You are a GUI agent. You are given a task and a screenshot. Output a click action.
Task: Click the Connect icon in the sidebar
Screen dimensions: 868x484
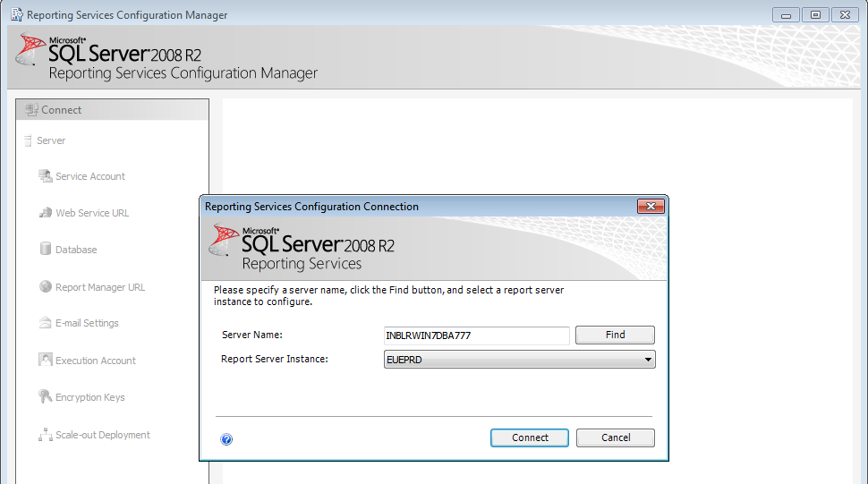click(31, 109)
